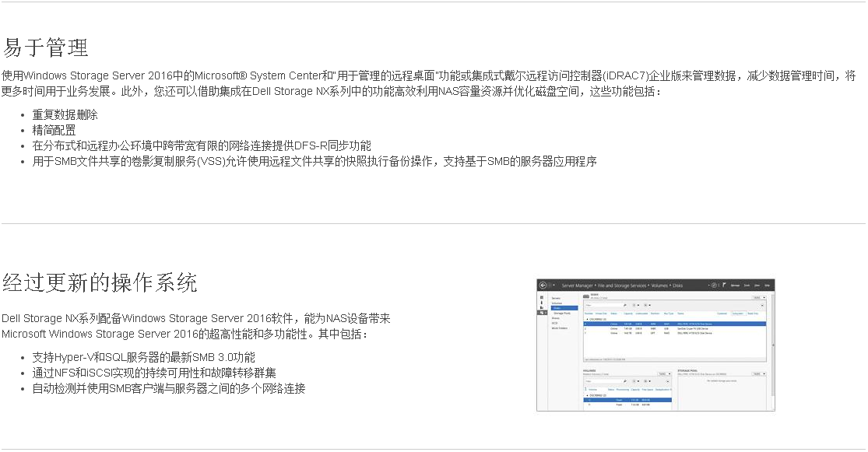Select Work Folders in the navigation pane
868x452 pixels.
pos(559,328)
